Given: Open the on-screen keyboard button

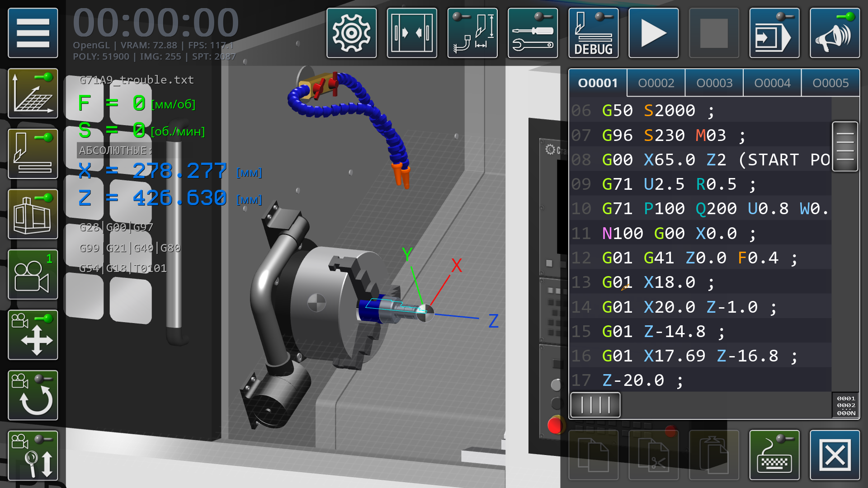Looking at the screenshot, I should coord(774,455).
